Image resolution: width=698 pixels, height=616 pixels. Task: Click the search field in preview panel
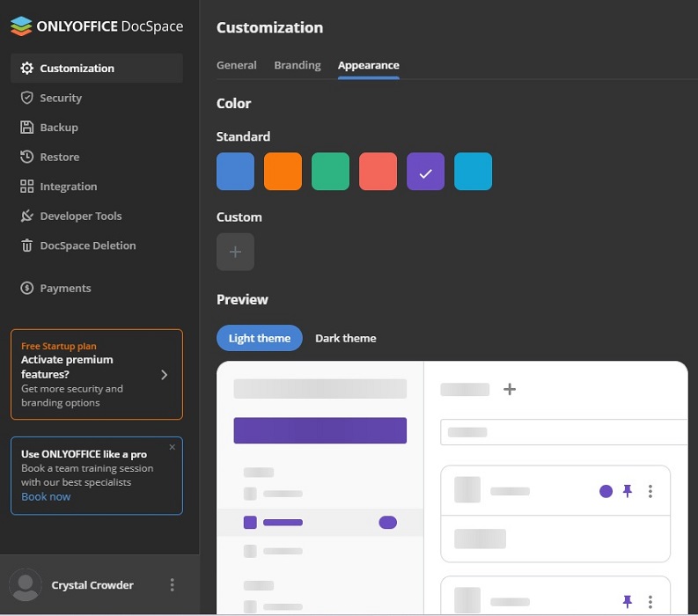[563, 432]
